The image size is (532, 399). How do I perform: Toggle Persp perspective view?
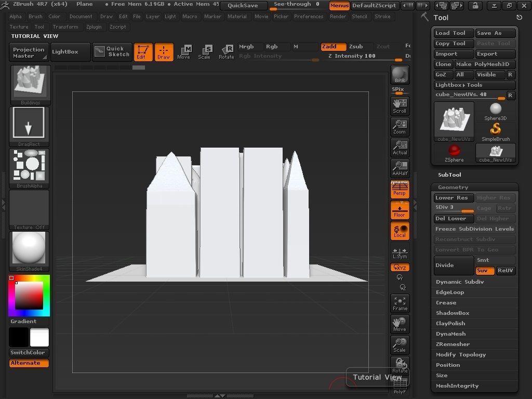tap(400, 189)
